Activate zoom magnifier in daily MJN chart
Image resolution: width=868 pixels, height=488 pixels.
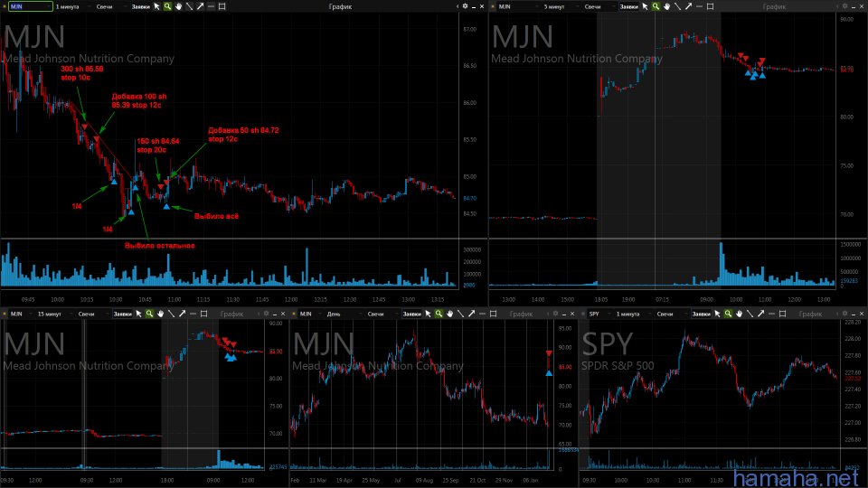click(439, 314)
